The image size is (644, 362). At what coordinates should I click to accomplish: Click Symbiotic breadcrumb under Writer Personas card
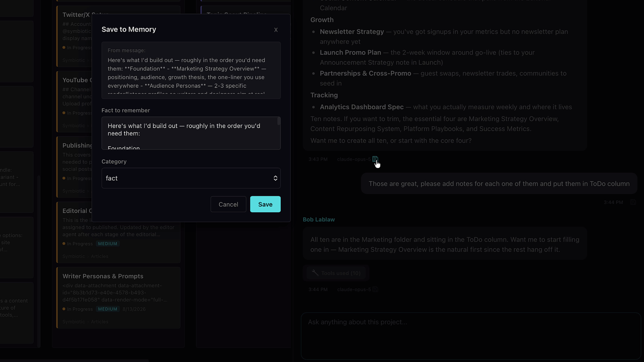pyautogui.click(x=73, y=322)
